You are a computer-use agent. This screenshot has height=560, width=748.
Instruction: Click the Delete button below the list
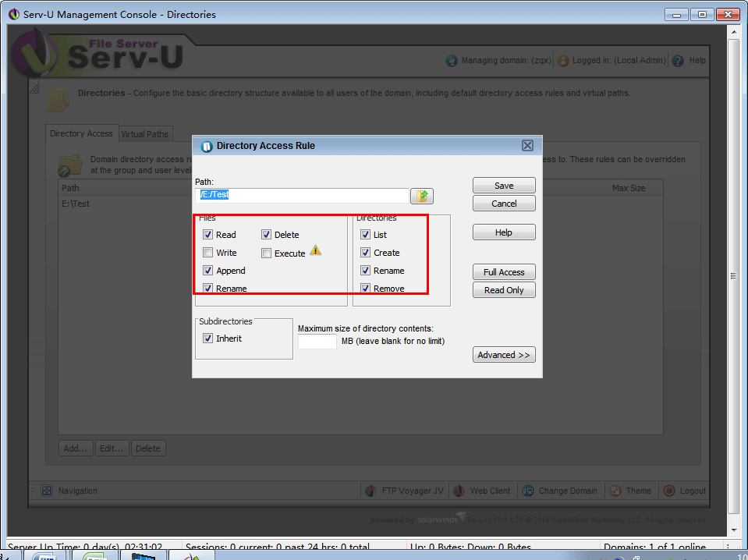pos(148,448)
